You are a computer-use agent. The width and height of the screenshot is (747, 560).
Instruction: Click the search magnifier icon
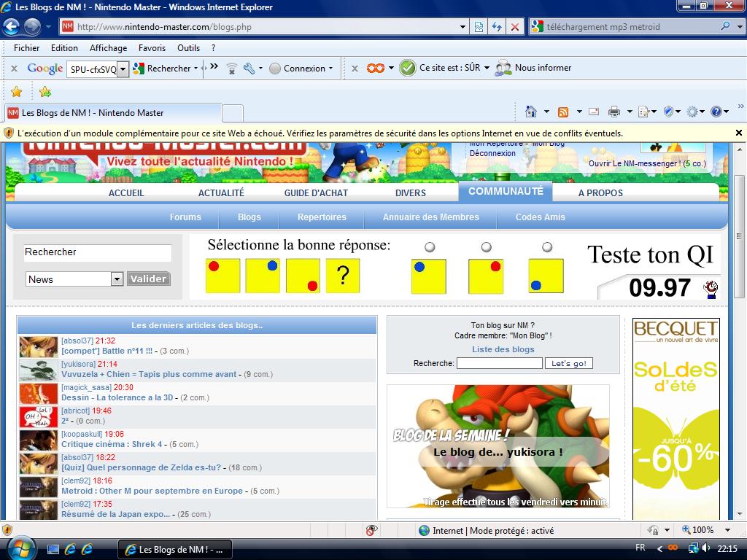tap(725, 26)
